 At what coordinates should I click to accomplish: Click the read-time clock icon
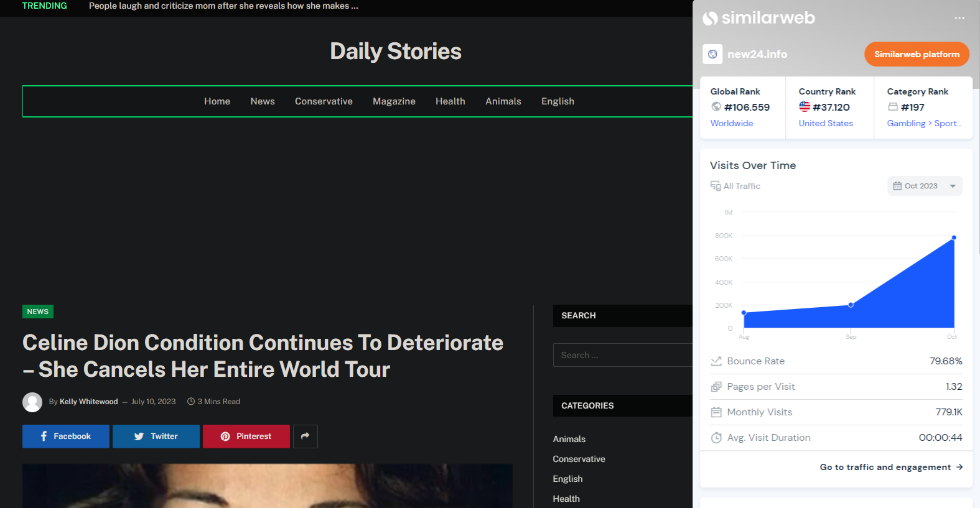click(x=191, y=402)
